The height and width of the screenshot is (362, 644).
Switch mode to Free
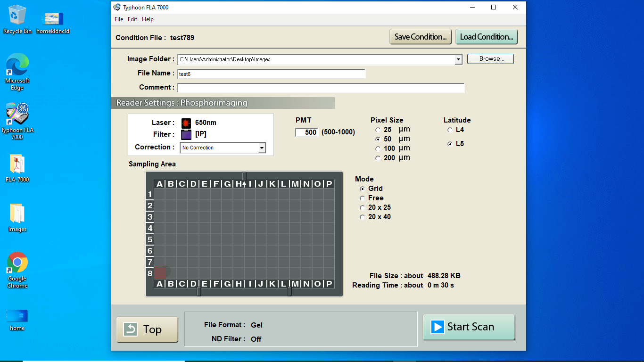click(362, 198)
